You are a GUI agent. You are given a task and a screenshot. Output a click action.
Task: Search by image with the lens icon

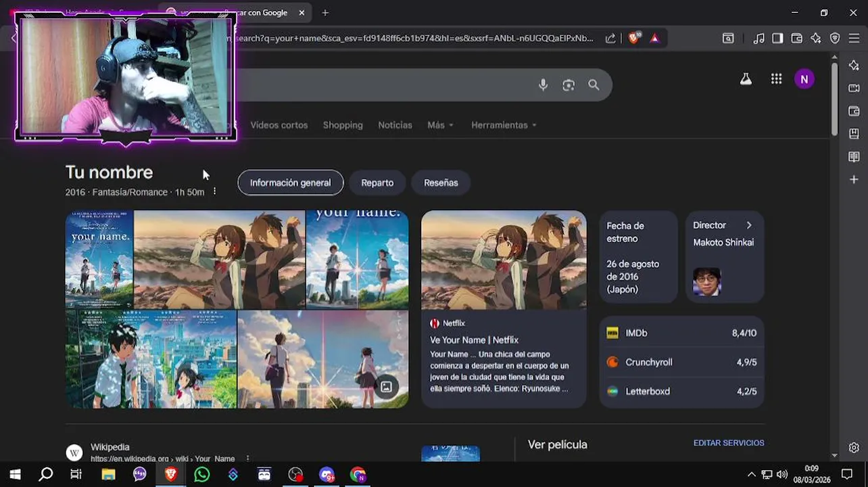(x=569, y=85)
